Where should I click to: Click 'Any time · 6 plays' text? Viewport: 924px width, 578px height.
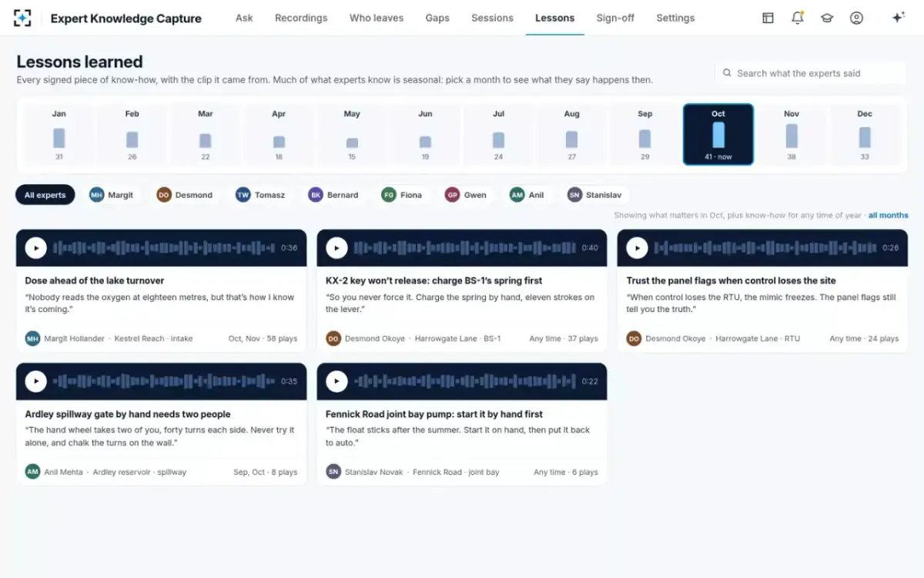coord(566,472)
